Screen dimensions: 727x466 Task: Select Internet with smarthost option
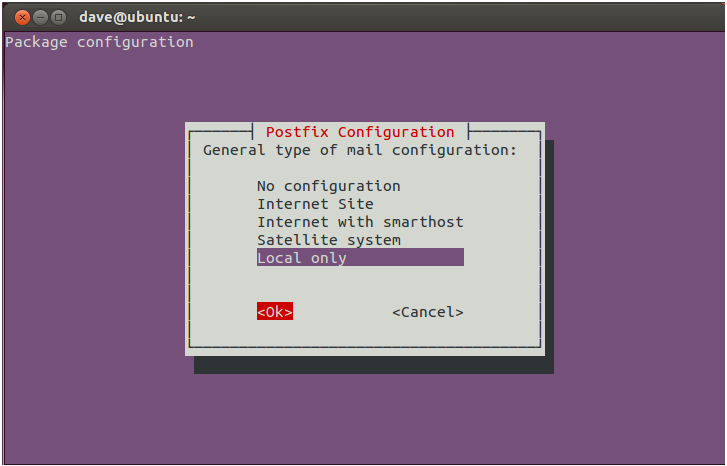(360, 222)
